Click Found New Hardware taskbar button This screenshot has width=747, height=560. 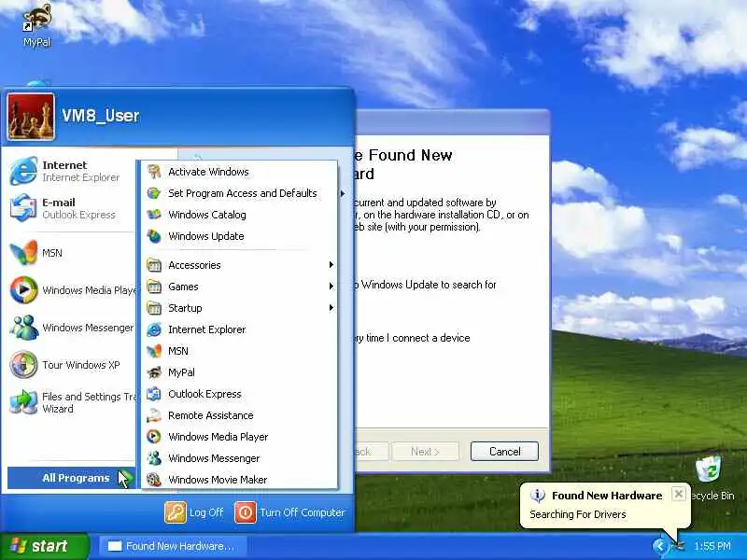173,546
